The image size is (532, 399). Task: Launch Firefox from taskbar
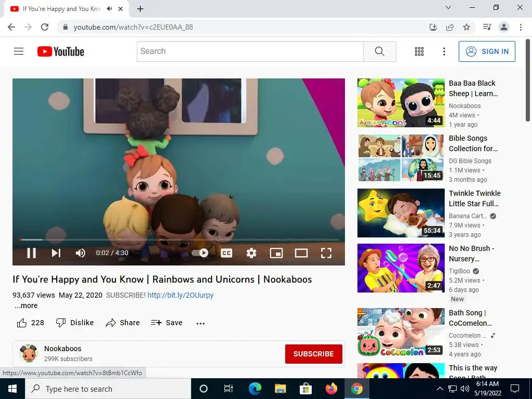(331, 389)
